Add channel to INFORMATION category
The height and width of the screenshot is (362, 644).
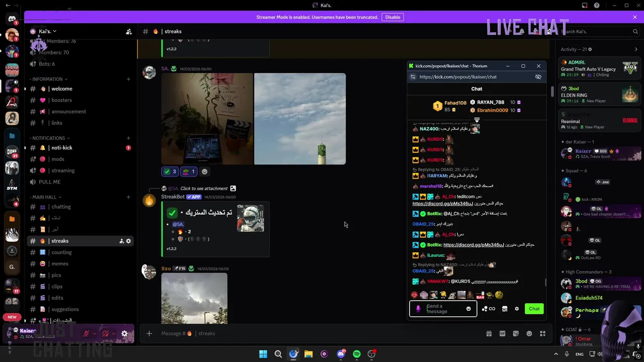point(128,79)
